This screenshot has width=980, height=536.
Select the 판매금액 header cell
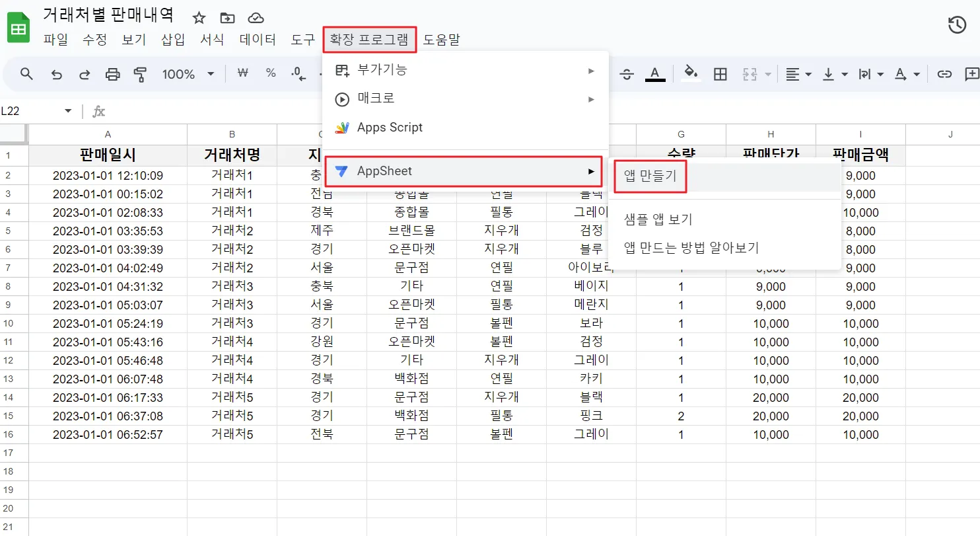point(860,156)
